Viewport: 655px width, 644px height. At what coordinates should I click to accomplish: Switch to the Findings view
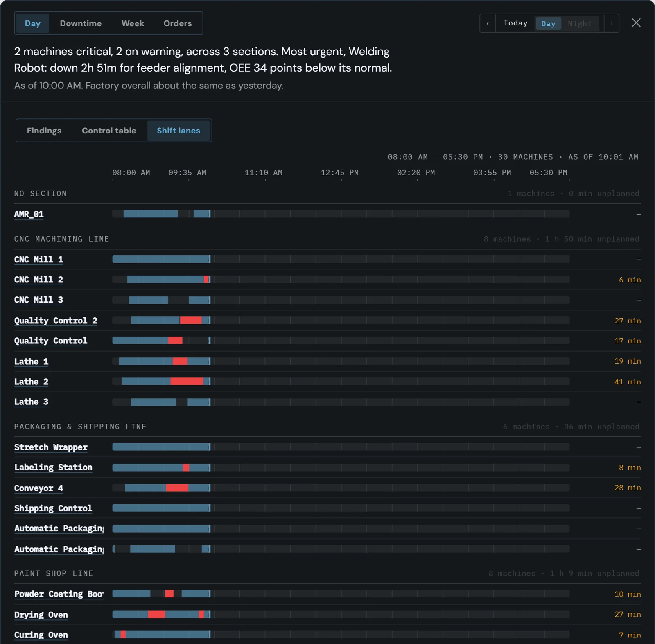(x=44, y=131)
